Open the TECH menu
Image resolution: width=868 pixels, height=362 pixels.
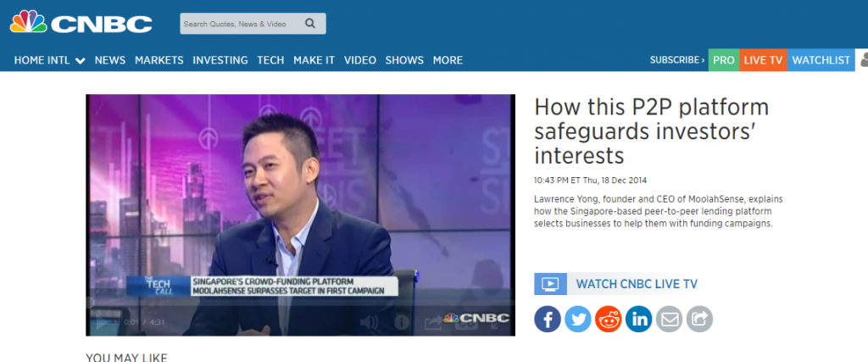tap(270, 60)
